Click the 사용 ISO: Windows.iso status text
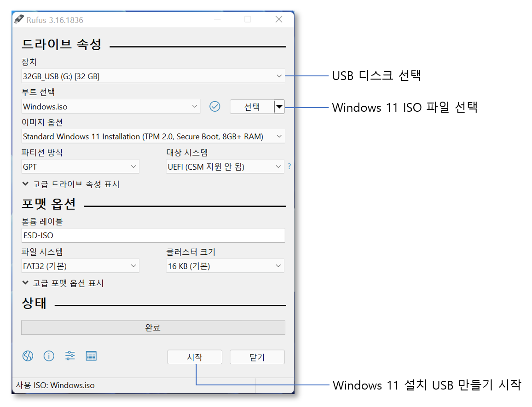This screenshot has width=532, height=407. (x=55, y=385)
